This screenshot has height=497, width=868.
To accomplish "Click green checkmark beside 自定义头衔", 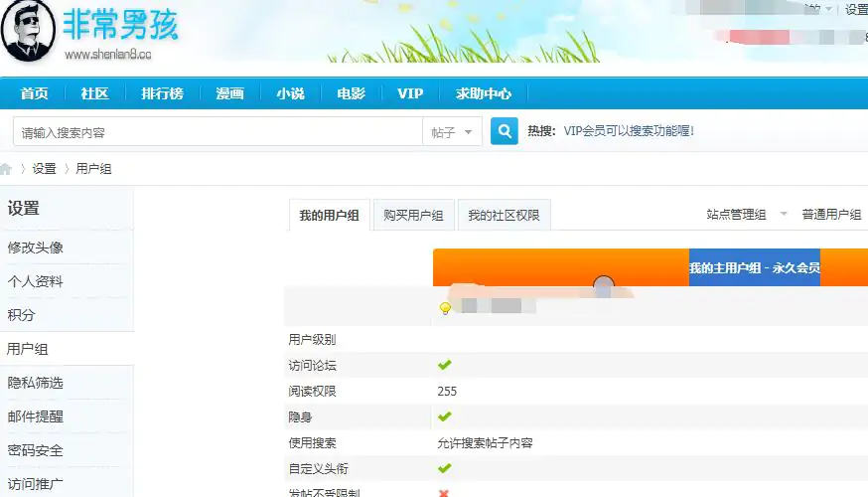I will point(445,468).
